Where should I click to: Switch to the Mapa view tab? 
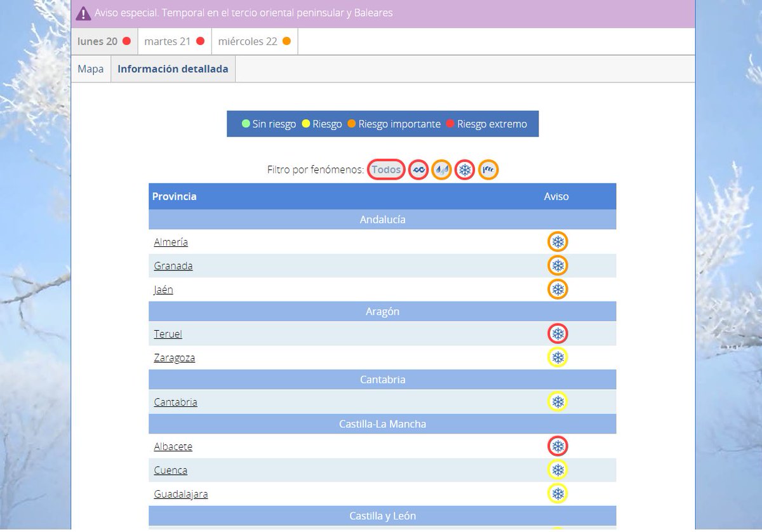coord(91,69)
